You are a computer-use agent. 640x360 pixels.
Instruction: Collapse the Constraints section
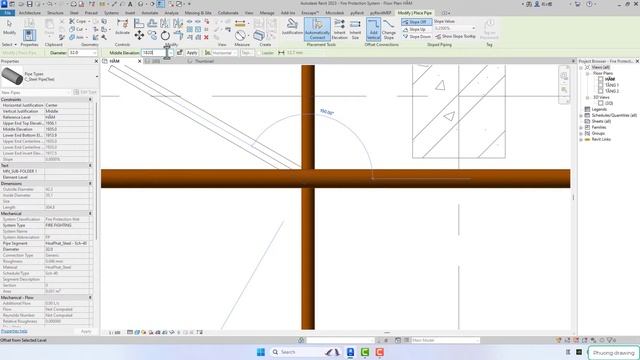[x=90, y=100]
